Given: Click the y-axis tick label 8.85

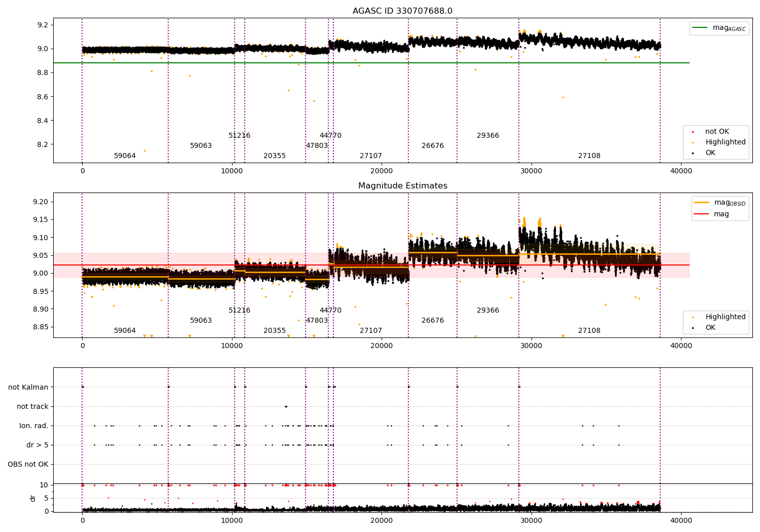Looking at the screenshot, I should click(x=41, y=327).
